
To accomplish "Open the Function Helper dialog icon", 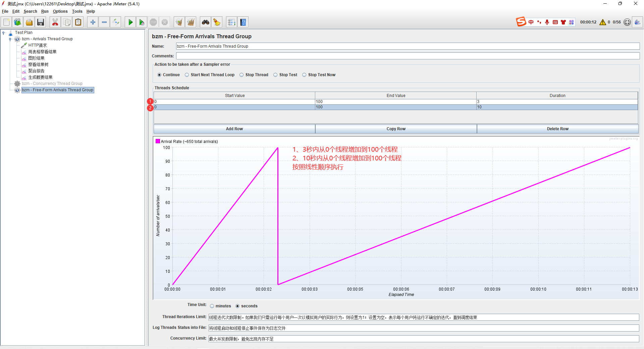I will coord(231,22).
